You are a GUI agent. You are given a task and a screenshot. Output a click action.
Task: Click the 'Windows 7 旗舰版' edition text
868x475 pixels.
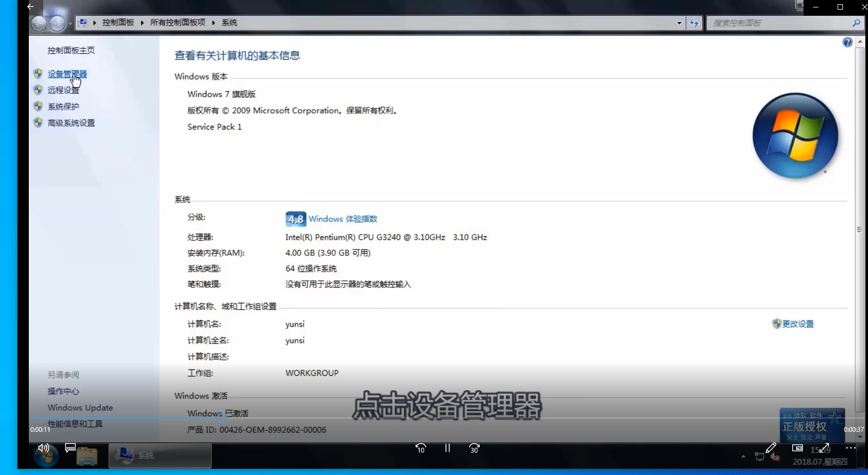pos(221,94)
